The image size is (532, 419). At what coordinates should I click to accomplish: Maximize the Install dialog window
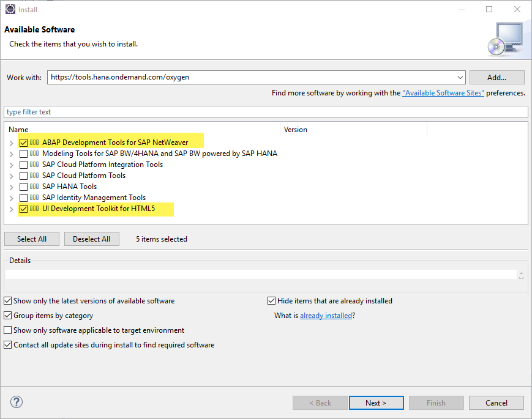(x=489, y=9)
